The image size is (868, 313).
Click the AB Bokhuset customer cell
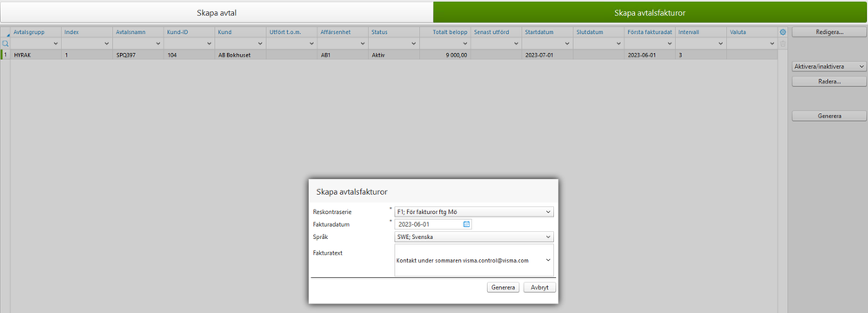pos(240,56)
